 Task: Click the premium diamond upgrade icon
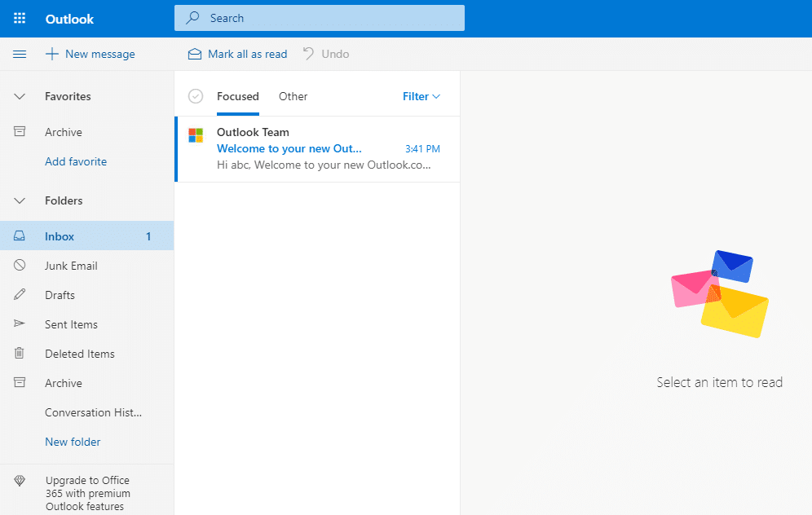pyautogui.click(x=20, y=481)
